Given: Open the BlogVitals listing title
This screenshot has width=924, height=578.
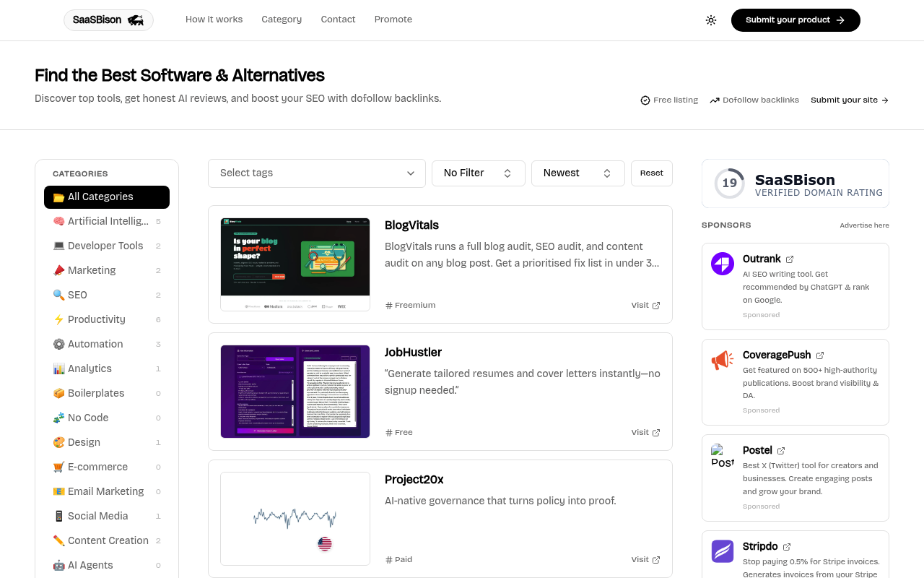Looking at the screenshot, I should pos(411,225).
